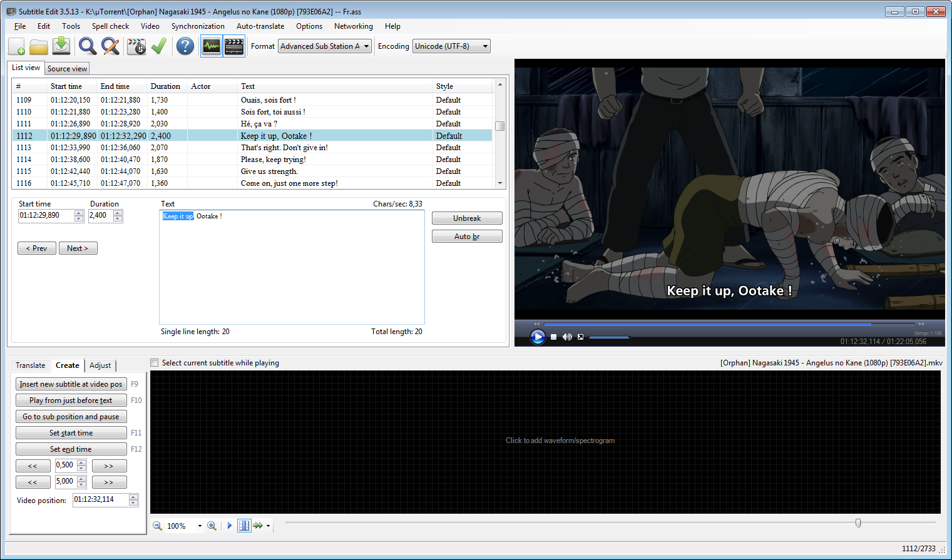
Task: Switch to Source view tab
Action: pos(67,69)
